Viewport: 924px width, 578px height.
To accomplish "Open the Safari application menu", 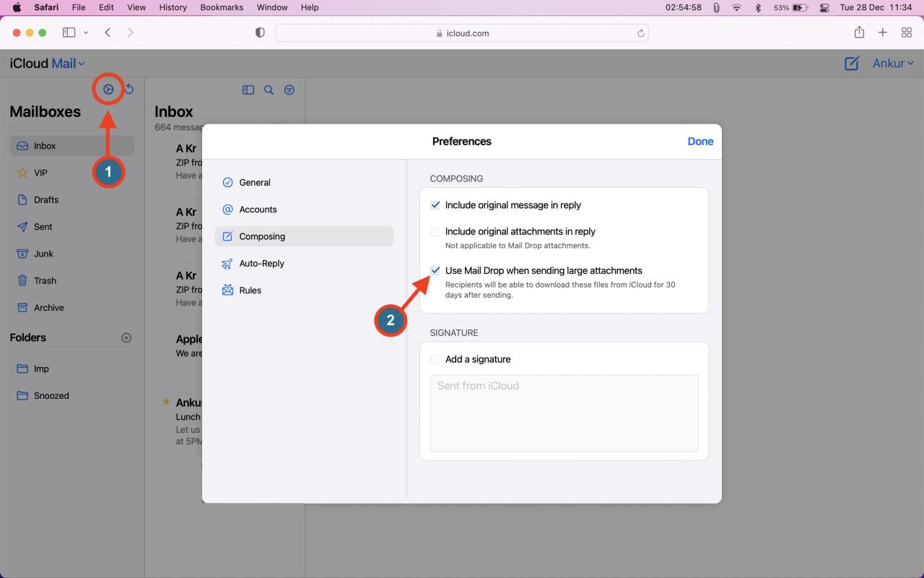I will (46, 7).
